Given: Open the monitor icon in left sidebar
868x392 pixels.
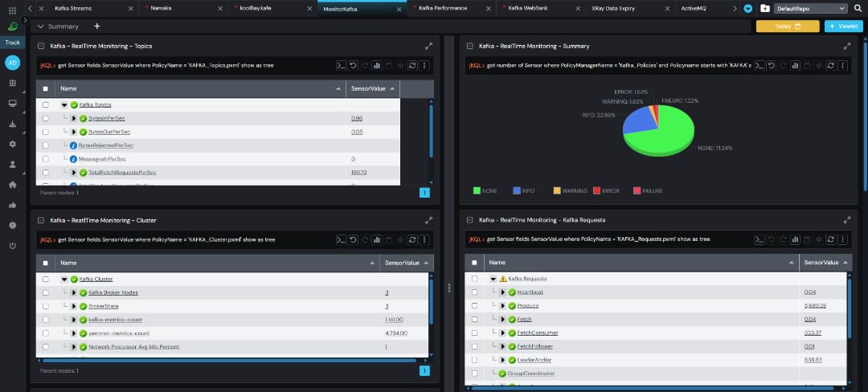Looking at the screenshot, I should 12,104.
